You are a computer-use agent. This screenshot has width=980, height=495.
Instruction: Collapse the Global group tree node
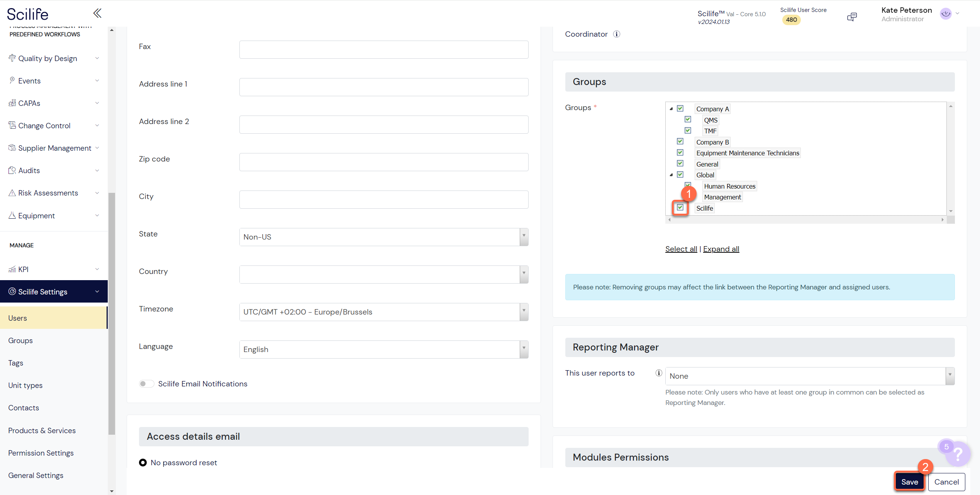(x=671, y=175)
